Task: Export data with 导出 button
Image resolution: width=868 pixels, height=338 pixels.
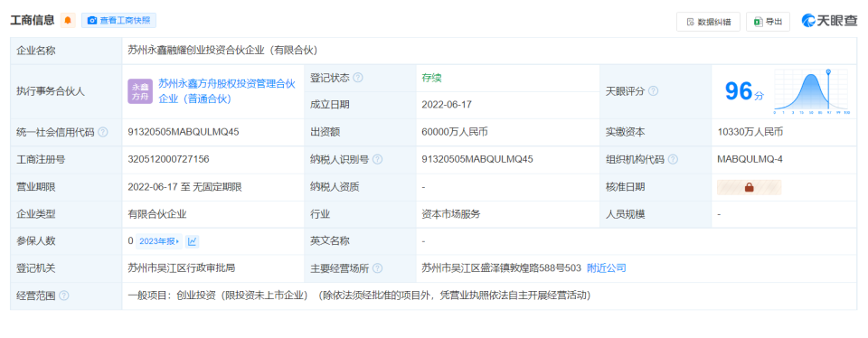Action: pyautogui.click(x=768, y=22)
